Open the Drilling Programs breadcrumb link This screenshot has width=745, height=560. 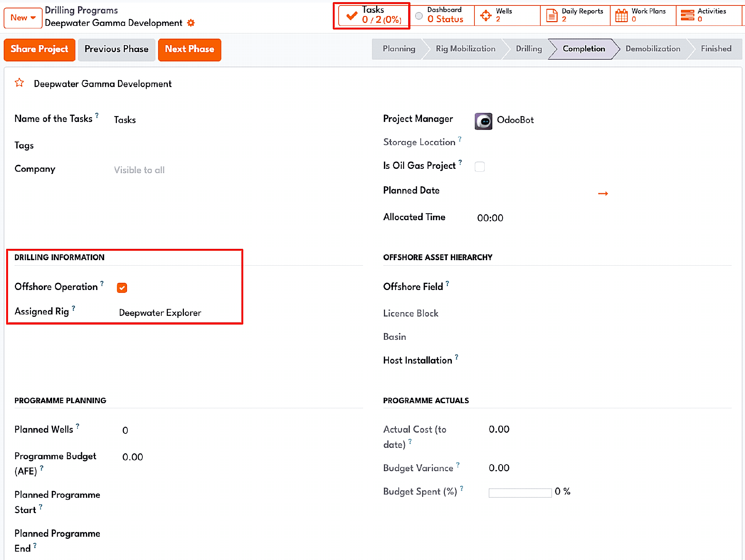(81, 10)
